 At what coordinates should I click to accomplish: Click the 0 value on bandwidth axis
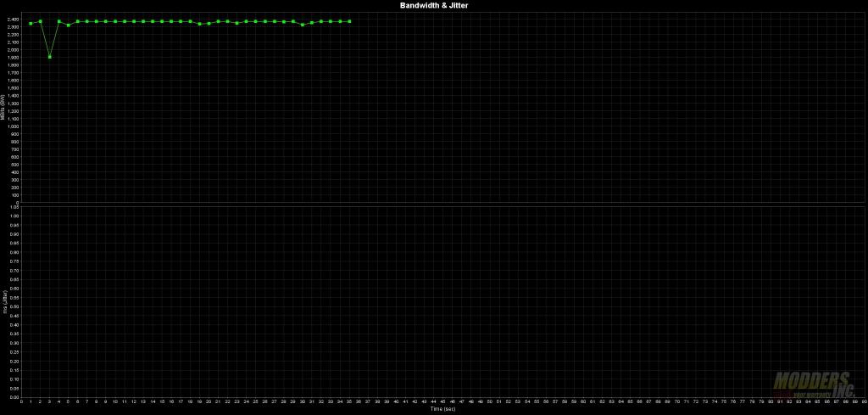click(x=17, y=203)
